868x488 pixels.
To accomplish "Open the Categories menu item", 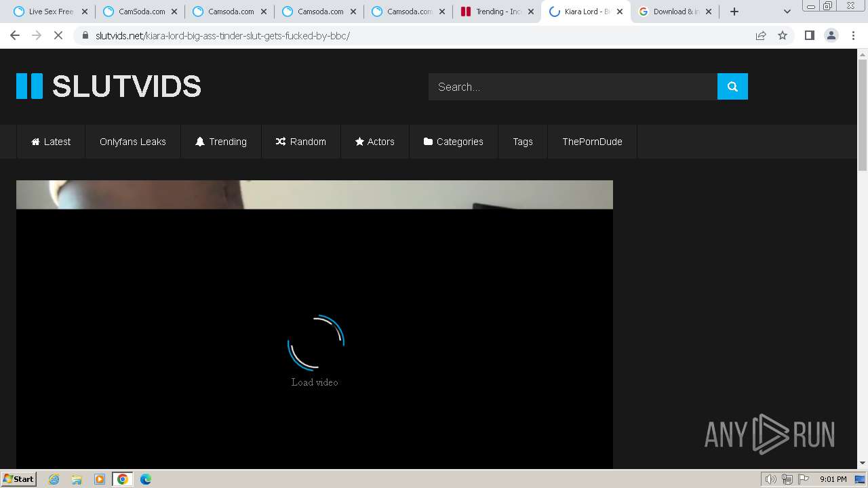I will 454,142.
